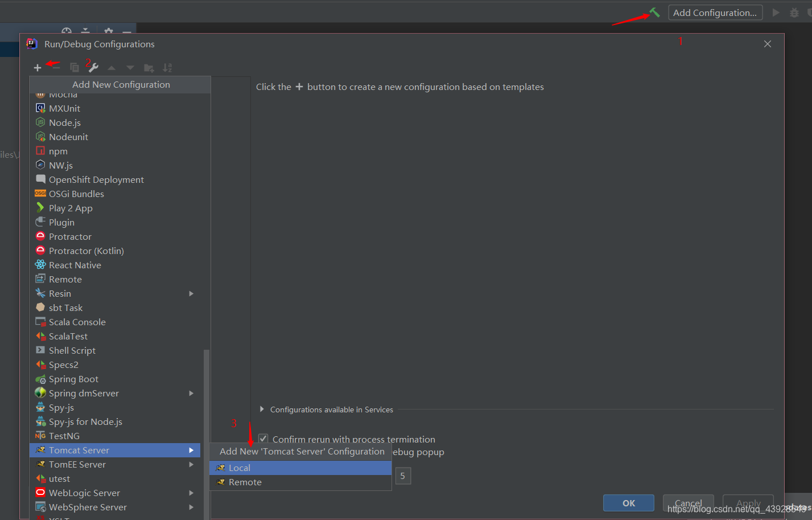
Task: Select npm configuration type
Action: 115,151
